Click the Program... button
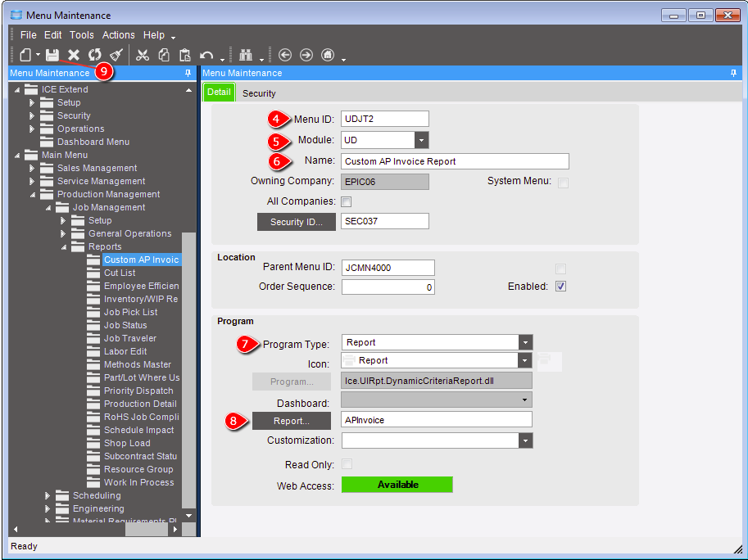This screenshot has height=560, width=748. [292, 382]
